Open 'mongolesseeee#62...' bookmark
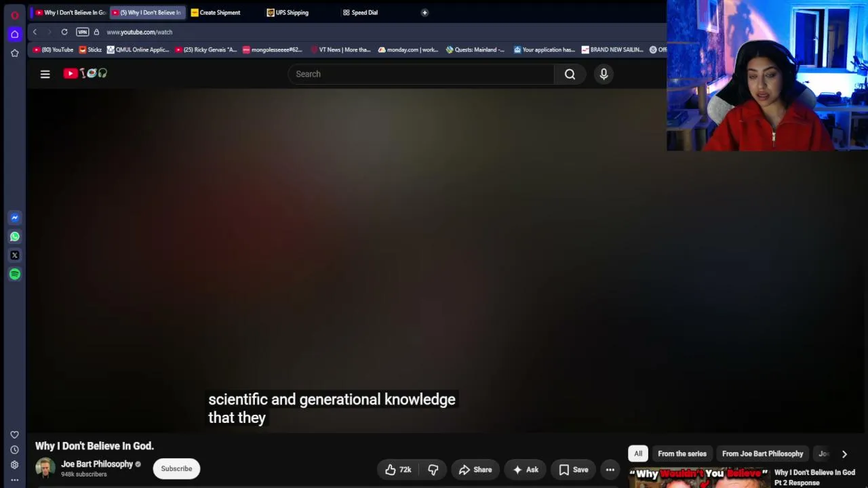The image size is (868, 488). click(273, 49)
